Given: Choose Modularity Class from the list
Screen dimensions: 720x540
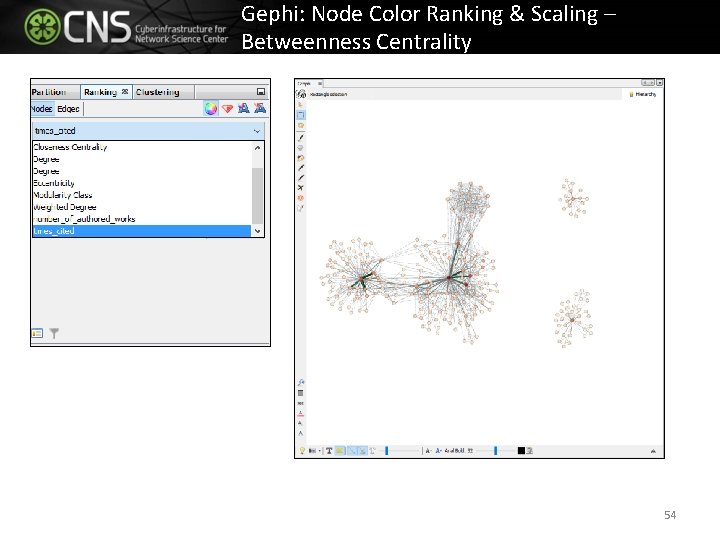Looking at the screenshot, I should (142, 195).
